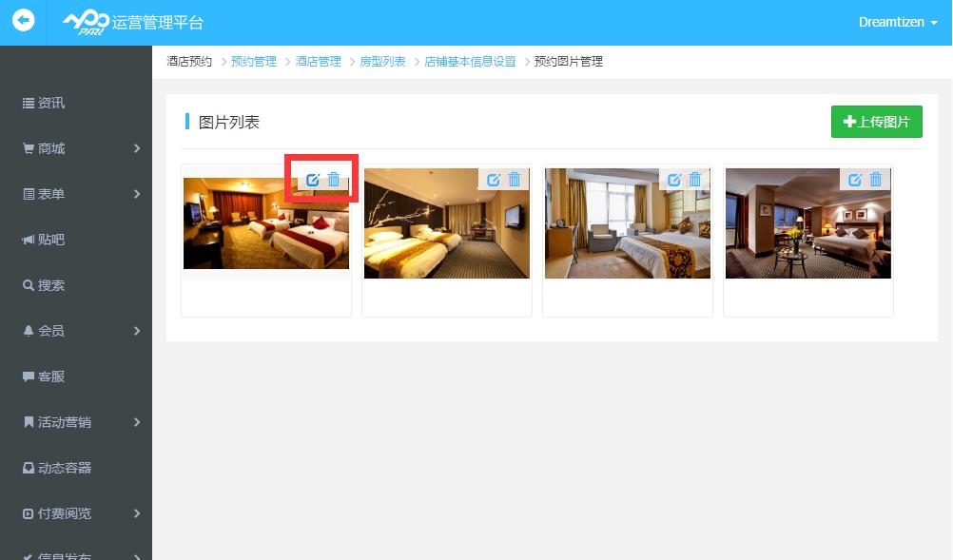Open the Dreamtizen user dropdown
953x560 pixels.
click(897, 22)
